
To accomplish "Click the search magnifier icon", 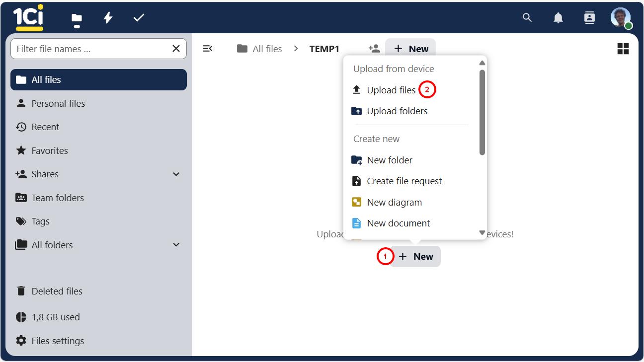I will click(527, 18).
